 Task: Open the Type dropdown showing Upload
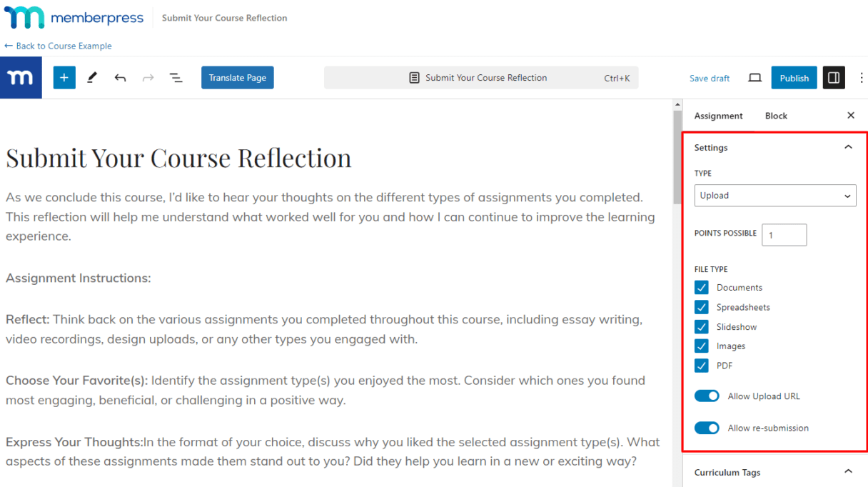pyautogui.click(x=775, y=196)
